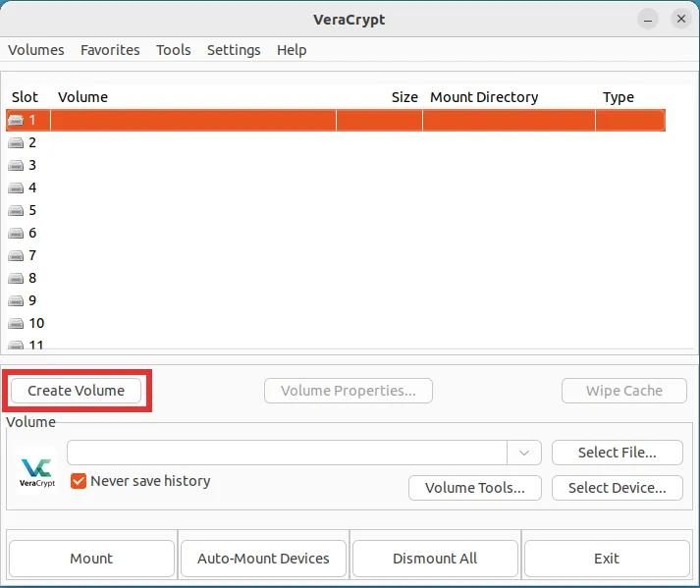This screenshot has height=588, width=700.
Task: Select slot number "8" text
Action: (x=32, y=278)
